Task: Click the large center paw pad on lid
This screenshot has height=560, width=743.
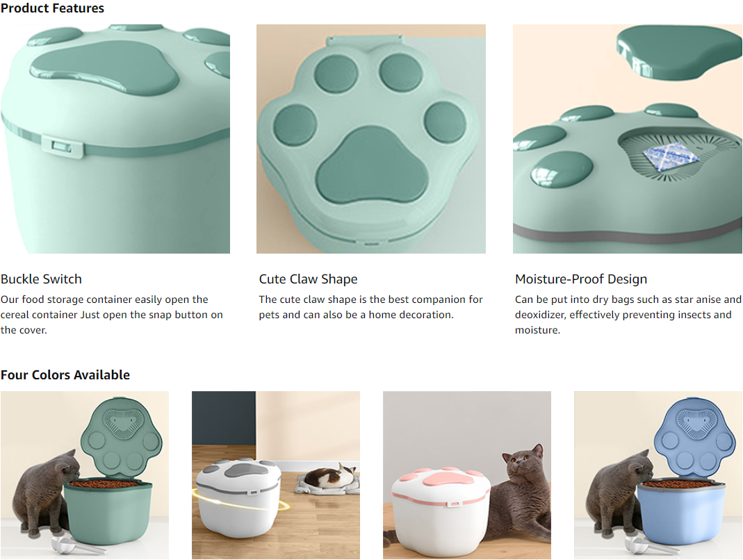Action: click(372, 166)
